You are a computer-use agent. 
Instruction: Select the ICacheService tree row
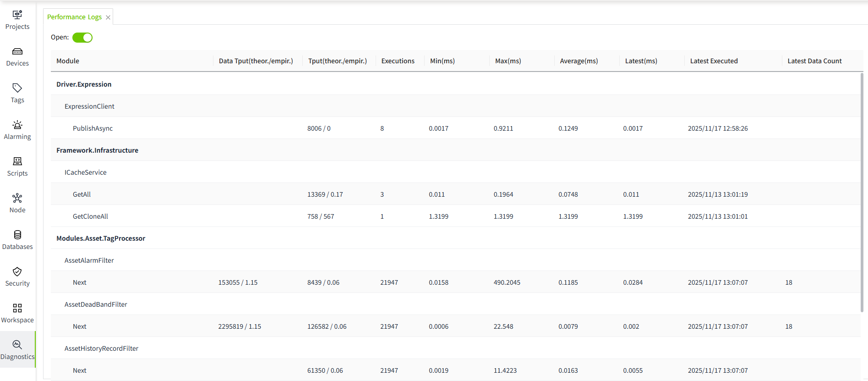click(86, 172)
